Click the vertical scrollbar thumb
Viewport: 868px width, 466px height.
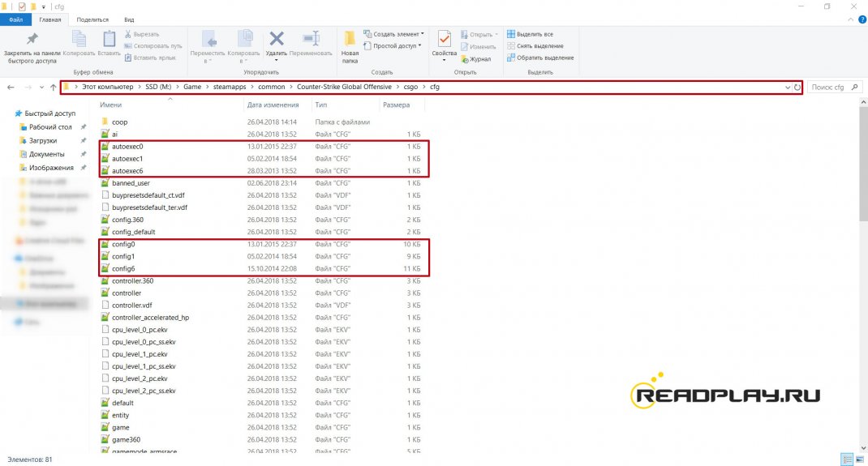[x=864, y=165]
